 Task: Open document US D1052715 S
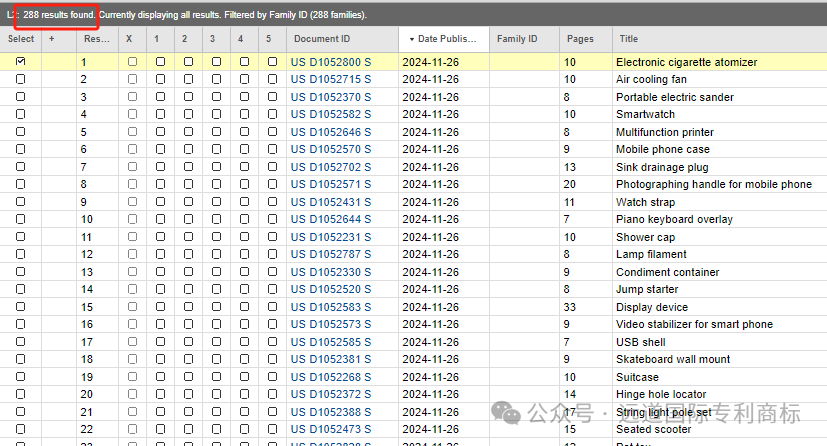tap(331, 80)
